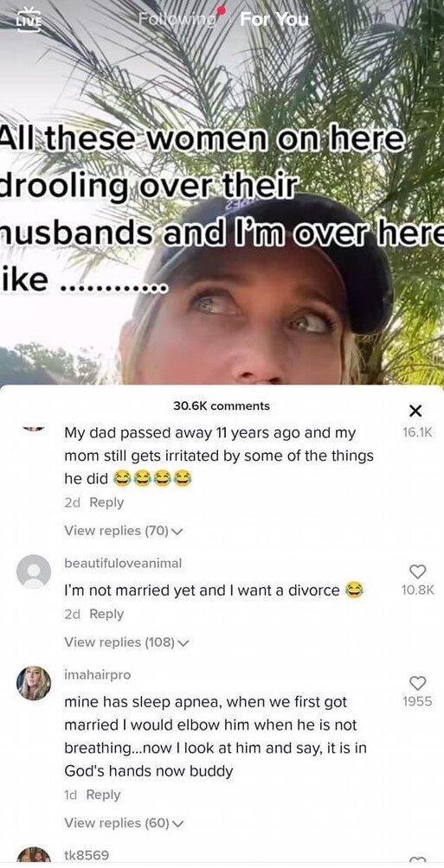This screenshot has height=868, width=444.
Task: Open beautifuloveanimal username link
Action: pyautogui.click(x=123, y=563)
